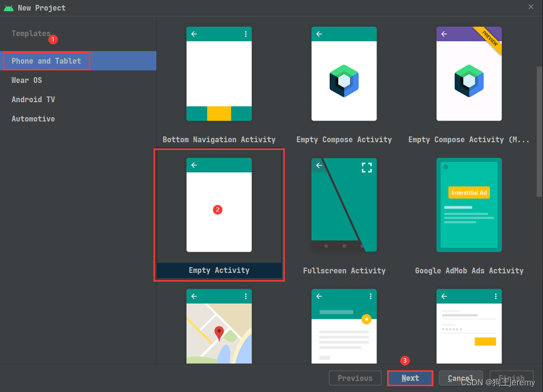Image resolution: width=543 pixels, height=392 pixels.
Task: Click the Empty Activity label text
Action: (x=219, y=270)
